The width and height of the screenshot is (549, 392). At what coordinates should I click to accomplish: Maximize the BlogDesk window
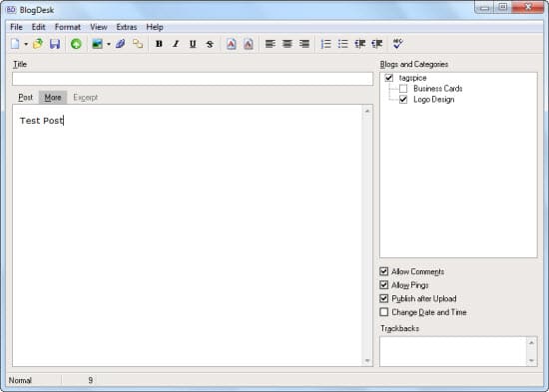click(503, 7)
